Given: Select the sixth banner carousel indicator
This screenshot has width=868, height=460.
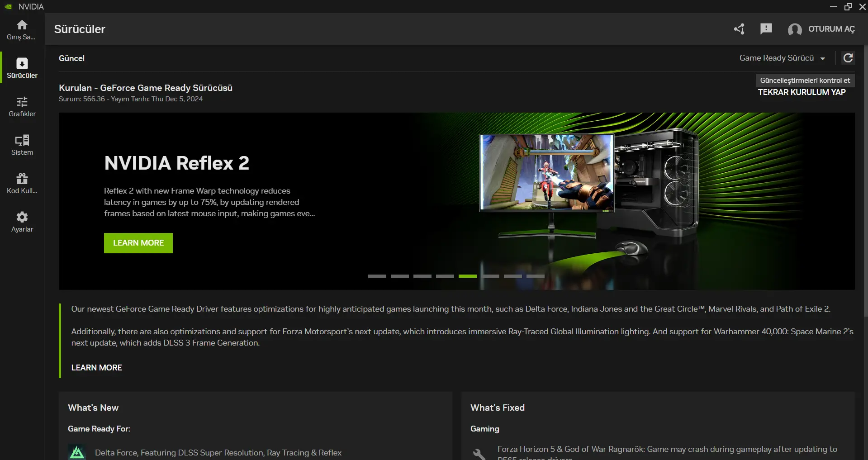Looking at the screenshot, I should click(490, 276).
